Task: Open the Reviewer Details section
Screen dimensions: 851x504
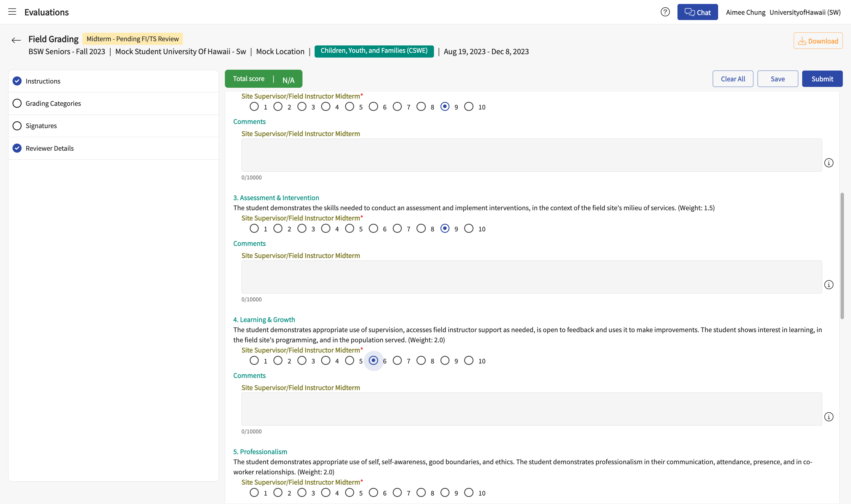Action: tap(113, 148)
